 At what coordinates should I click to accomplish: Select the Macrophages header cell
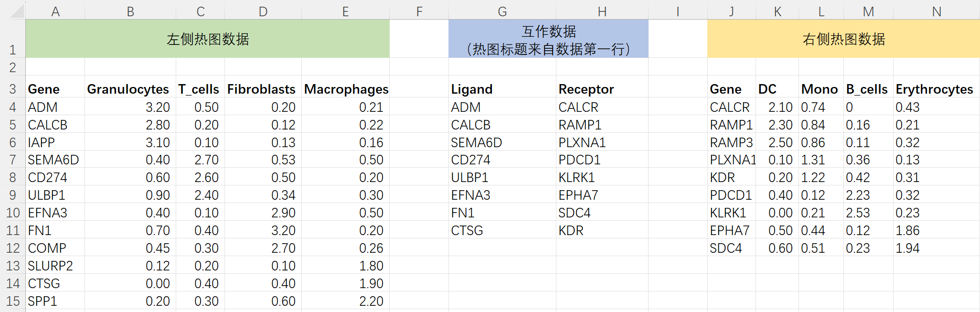coord(346,89)
